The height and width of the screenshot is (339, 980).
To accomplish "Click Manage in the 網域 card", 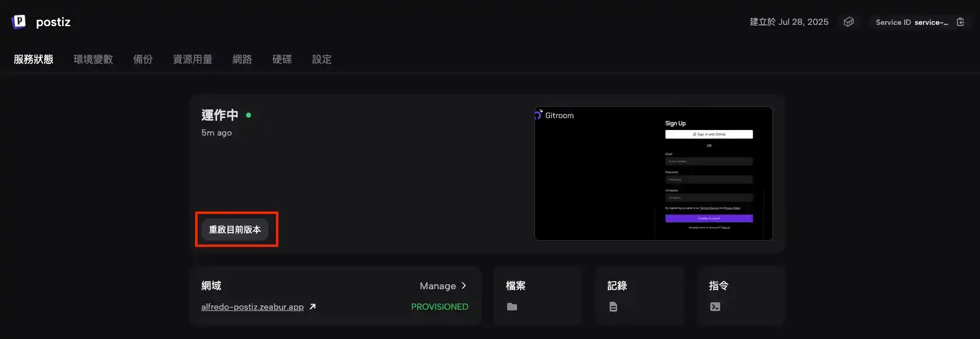I will point(437,286).
